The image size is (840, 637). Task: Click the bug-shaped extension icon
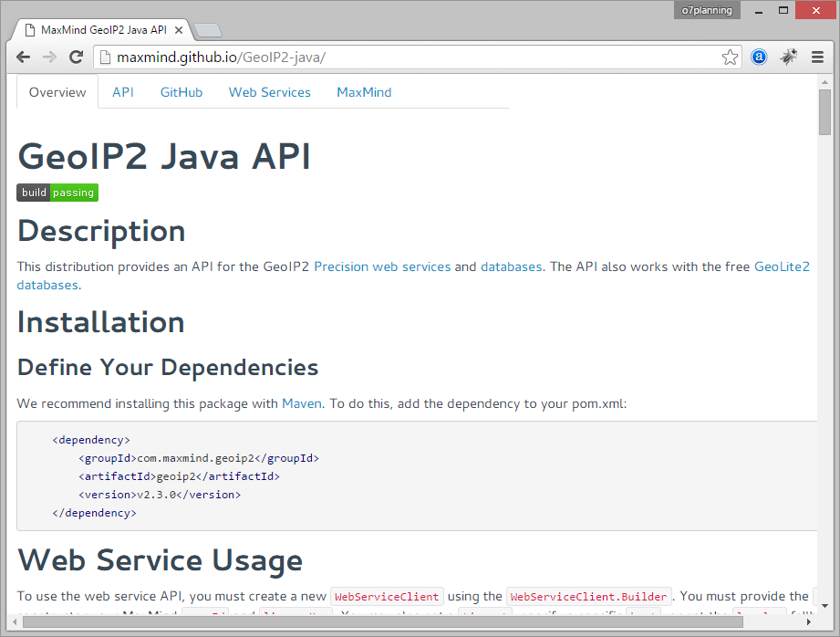pyautogui.click(x=788, y=57)
